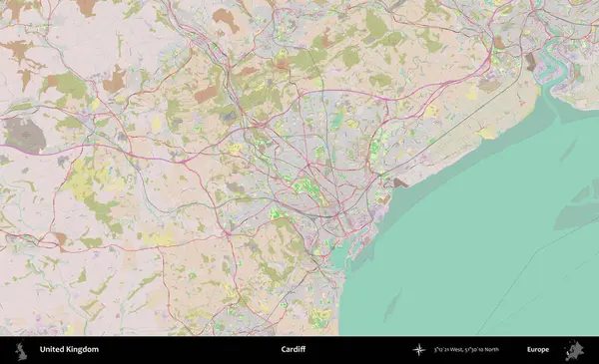The width and height of the screenshot is (599, 364).
Task: Select the "United Kingdom" label
Action: tap(69, 349)
